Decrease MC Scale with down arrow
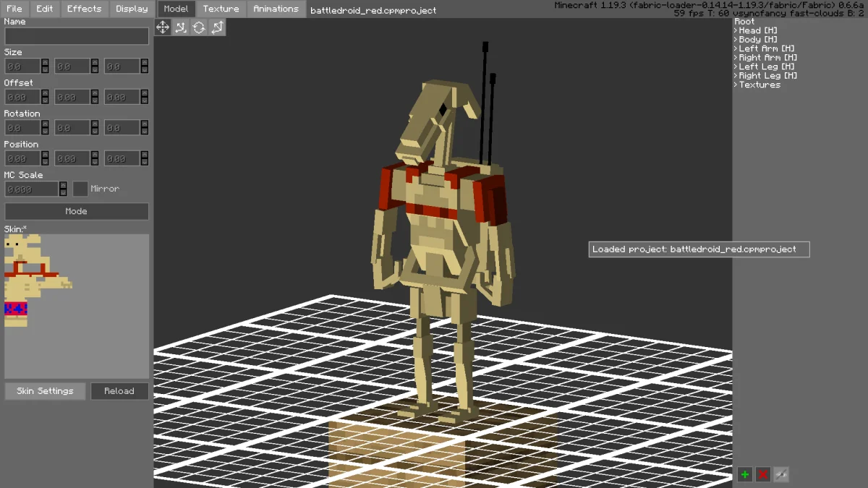The image size is (868, 488). 63,192
